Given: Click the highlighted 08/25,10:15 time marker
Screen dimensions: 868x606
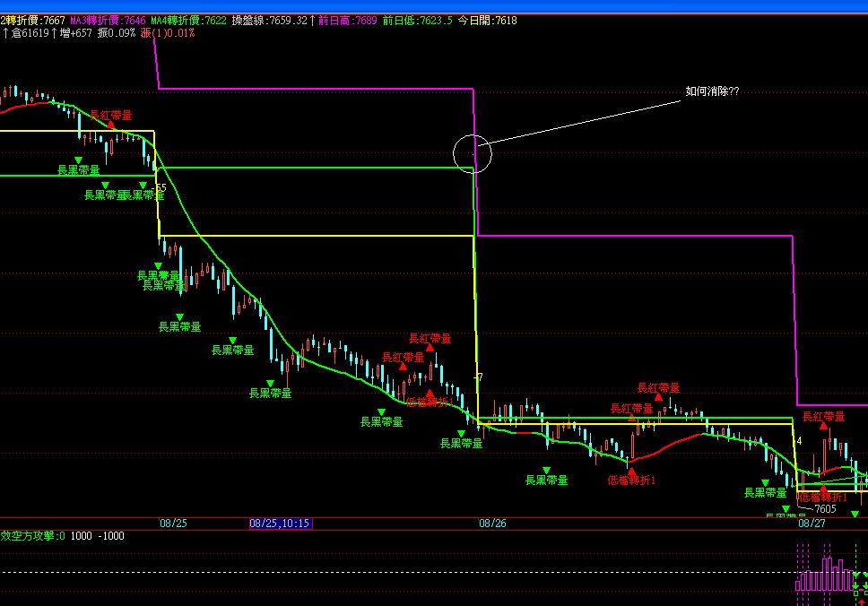Looking at the screenshot, I should click(x=280, y=523).
